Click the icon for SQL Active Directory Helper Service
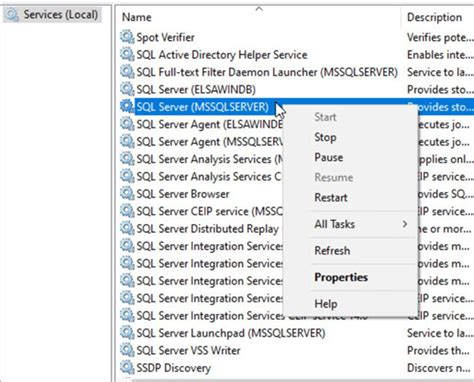 click(x=127, y=54)
